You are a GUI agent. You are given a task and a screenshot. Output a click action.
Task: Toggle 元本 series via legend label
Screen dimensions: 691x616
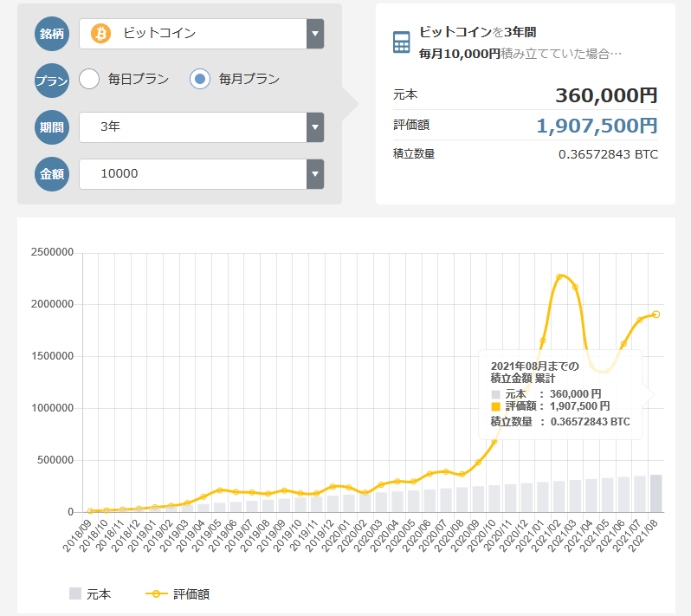coord(99,593)
